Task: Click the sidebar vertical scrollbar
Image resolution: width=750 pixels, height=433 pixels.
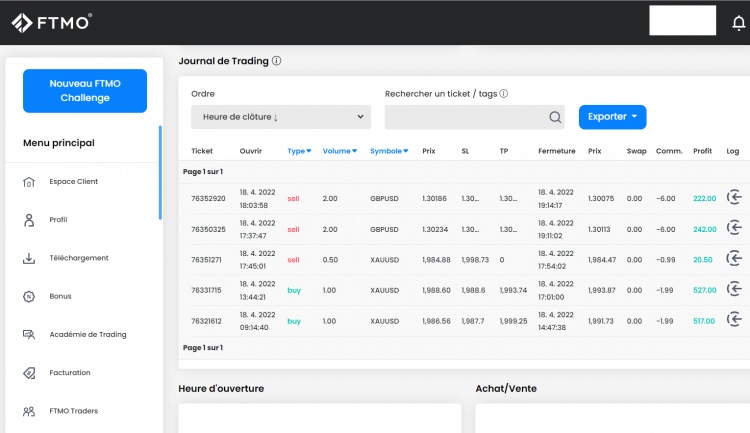Action: point(160,172)
